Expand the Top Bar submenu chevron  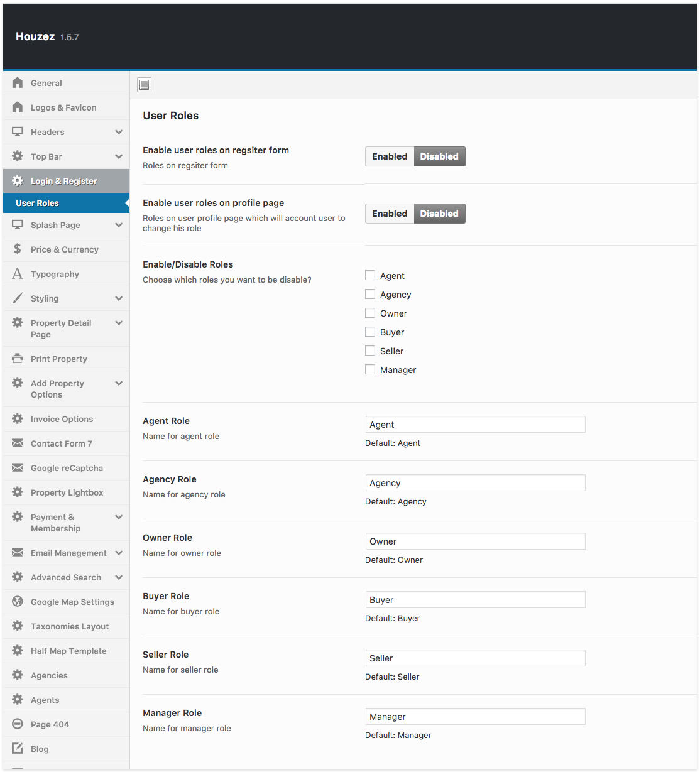coord(119,156)
